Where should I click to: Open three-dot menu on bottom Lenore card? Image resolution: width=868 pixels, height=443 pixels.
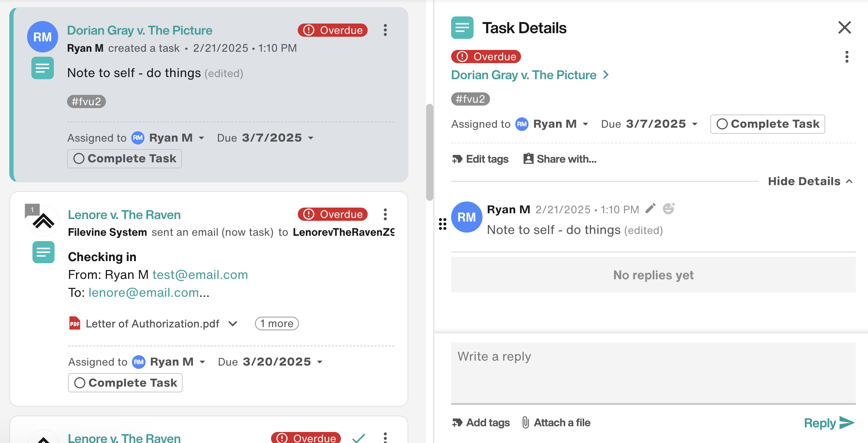(385, 437)
